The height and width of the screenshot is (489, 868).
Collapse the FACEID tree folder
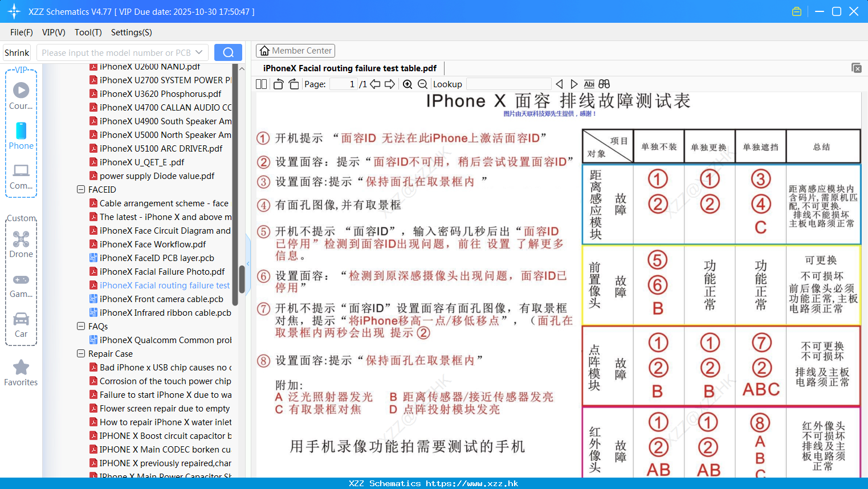point(81,189)
